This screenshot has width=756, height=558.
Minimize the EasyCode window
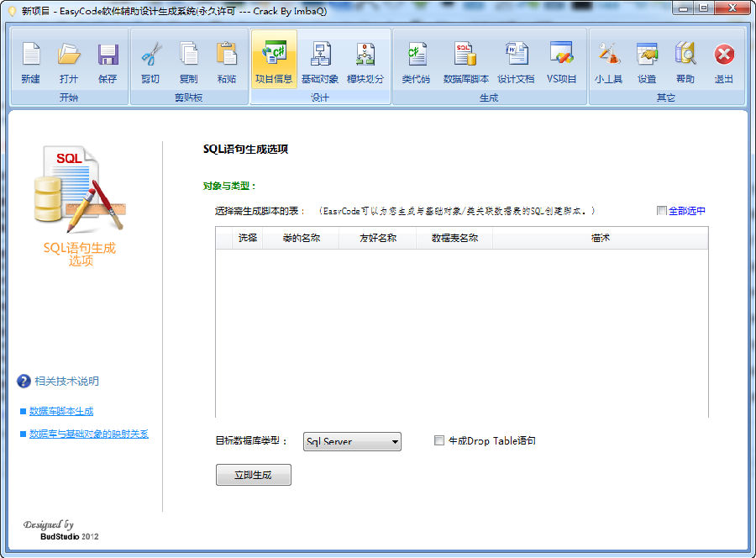tap(683, 8)
